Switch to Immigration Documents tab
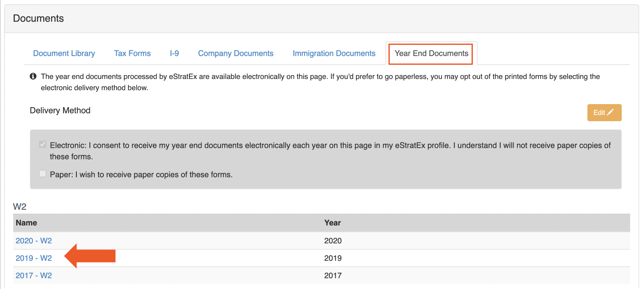Image resolution: width=644 pixels, height=289 pixels. tap(334, 53)
